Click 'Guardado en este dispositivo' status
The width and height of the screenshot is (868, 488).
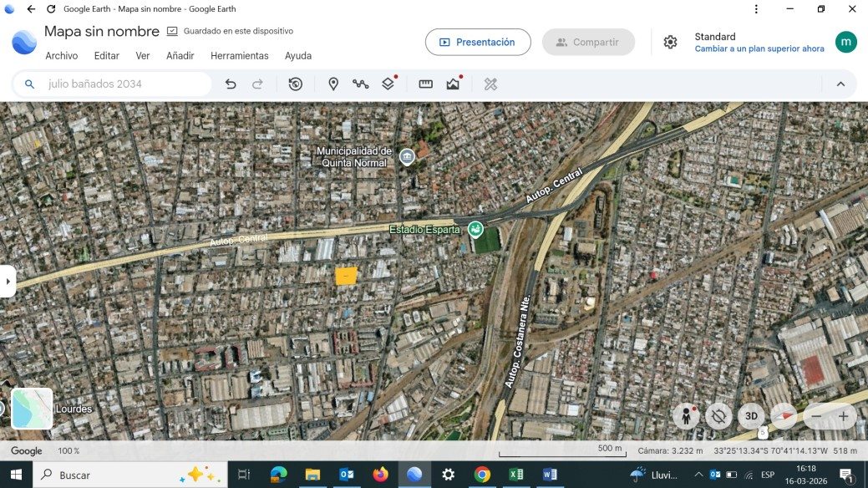pyautogui.click(x=238, y=31)
